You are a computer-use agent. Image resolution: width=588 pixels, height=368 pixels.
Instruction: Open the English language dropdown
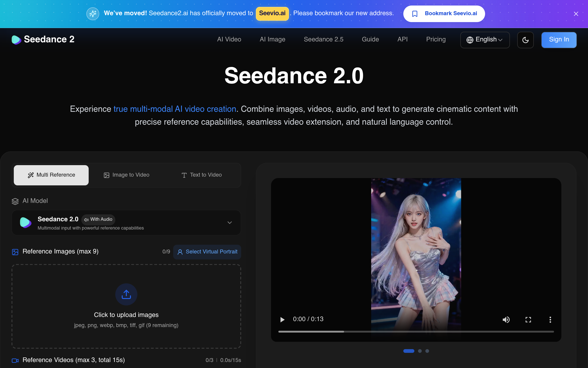tap(485, 40)
